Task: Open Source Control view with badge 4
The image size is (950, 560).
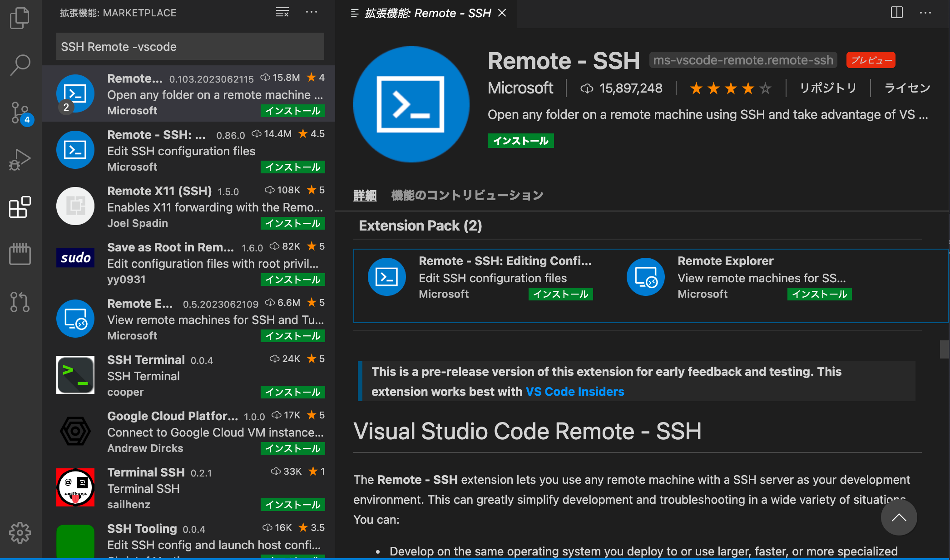Action: tap(20, 113)
